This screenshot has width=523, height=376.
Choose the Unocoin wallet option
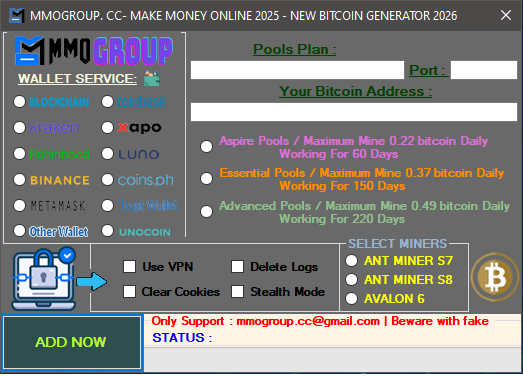(107, 231)
